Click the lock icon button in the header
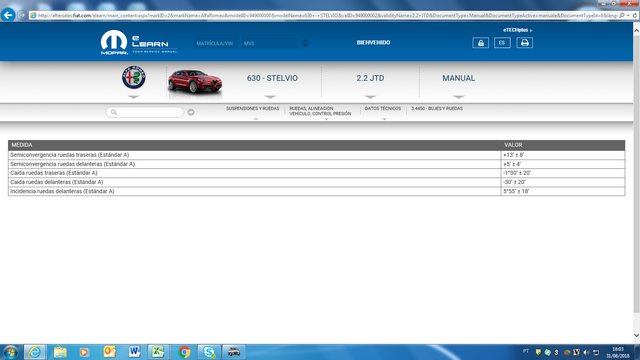 [x=480, y=43]
